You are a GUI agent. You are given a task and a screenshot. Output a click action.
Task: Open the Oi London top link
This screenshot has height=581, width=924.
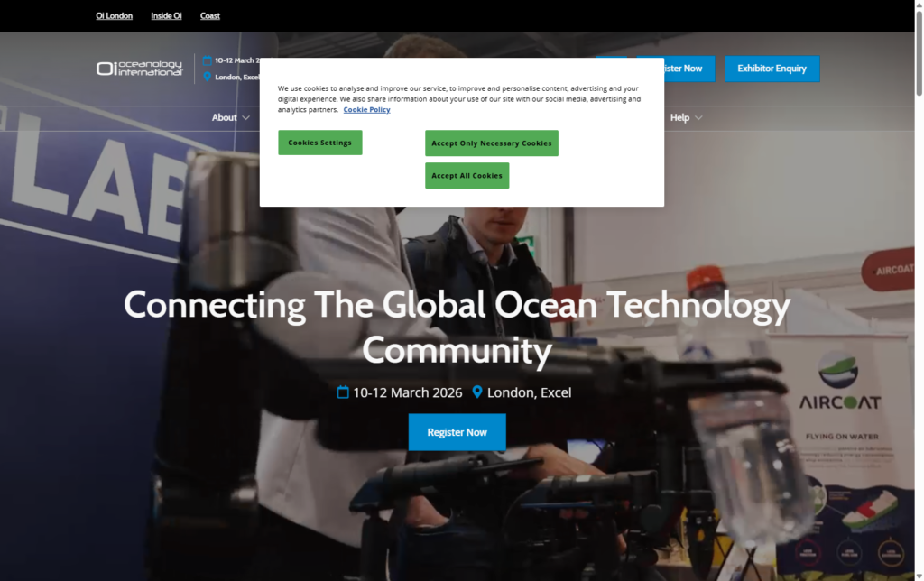click(x=114, y=15)
